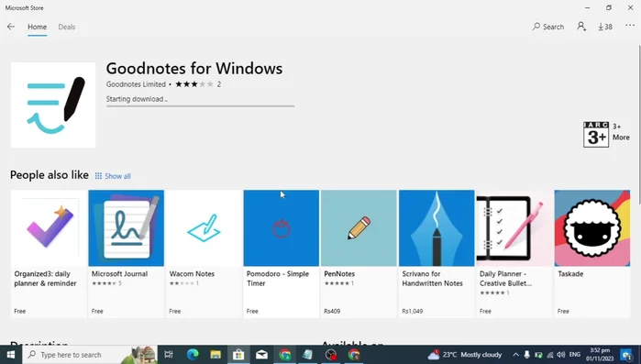
Task: Open Task View in the taskbar
Action: 169,355
